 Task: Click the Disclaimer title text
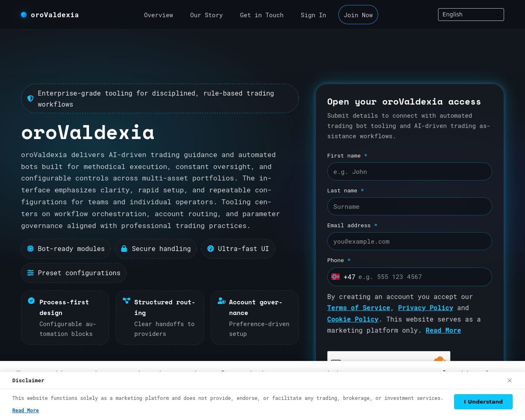tap(28, 381)
